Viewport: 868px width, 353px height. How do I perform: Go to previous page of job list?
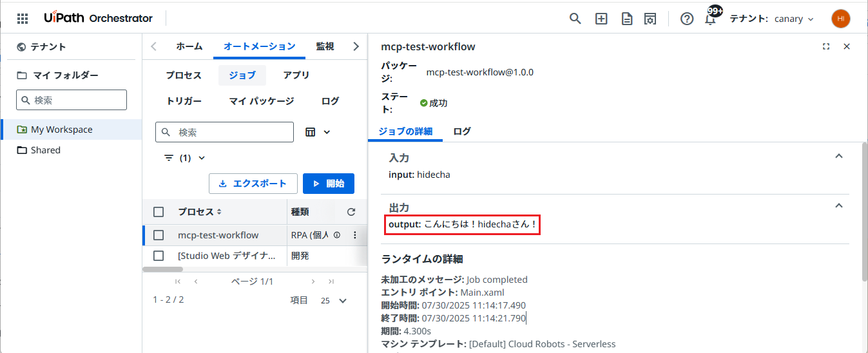tap(196, 281)
